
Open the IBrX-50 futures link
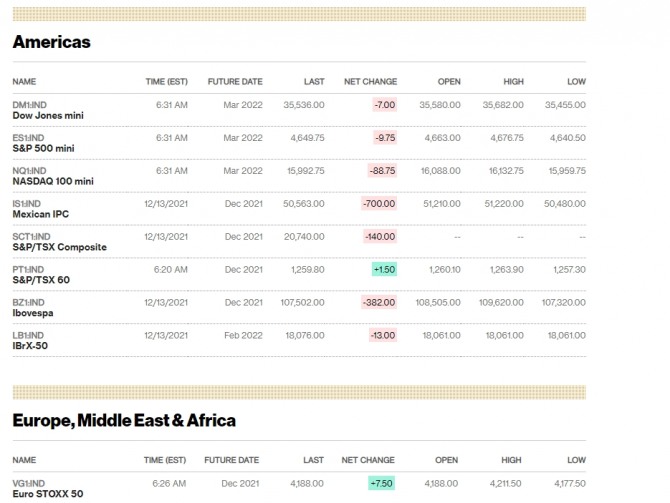30,346
